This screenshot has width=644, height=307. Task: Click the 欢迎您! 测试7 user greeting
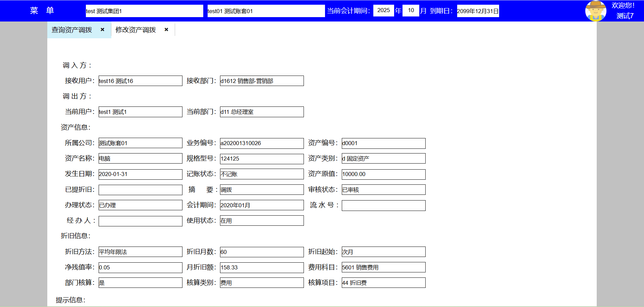[x=624, y=11]
